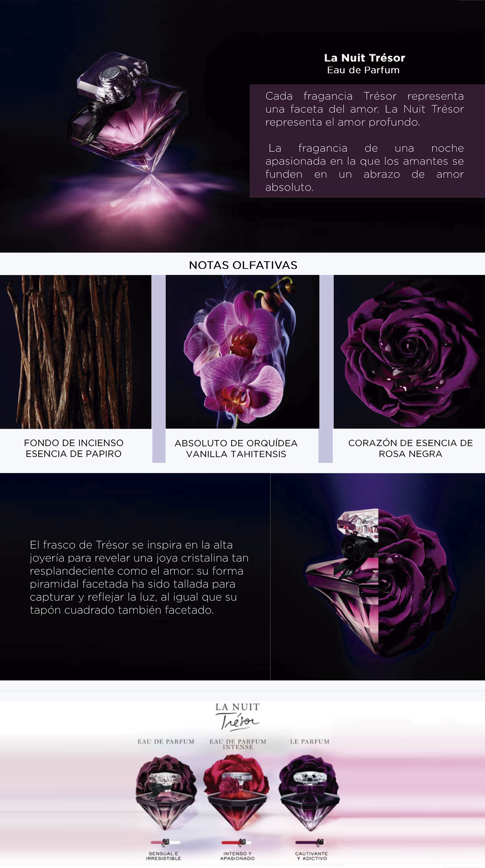Click the SENSUAL E IRRESISTIBLE label

pos(163,856)
